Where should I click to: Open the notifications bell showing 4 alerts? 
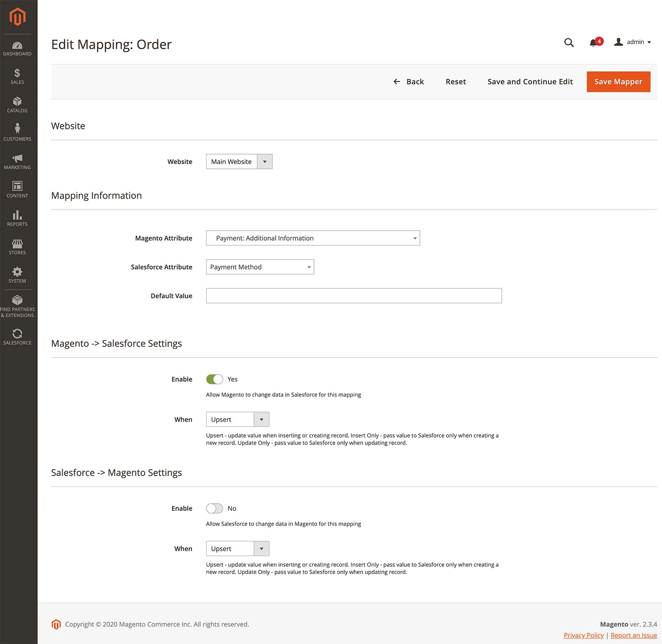click(593, 43)
